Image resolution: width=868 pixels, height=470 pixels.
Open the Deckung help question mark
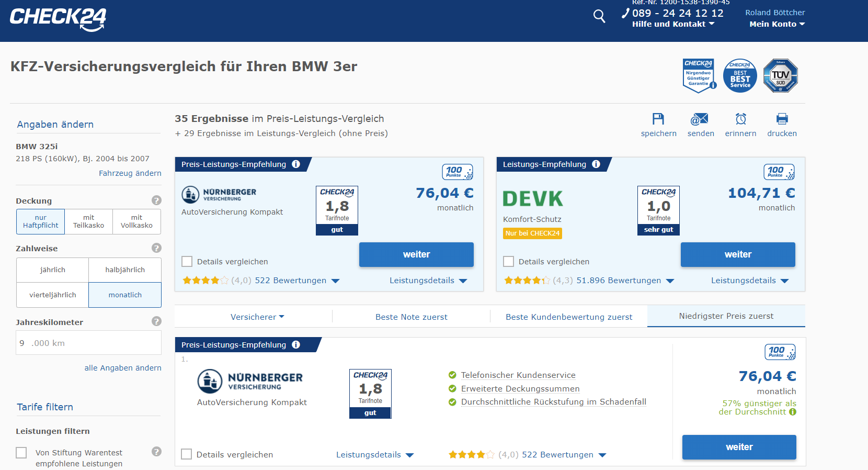156,200
